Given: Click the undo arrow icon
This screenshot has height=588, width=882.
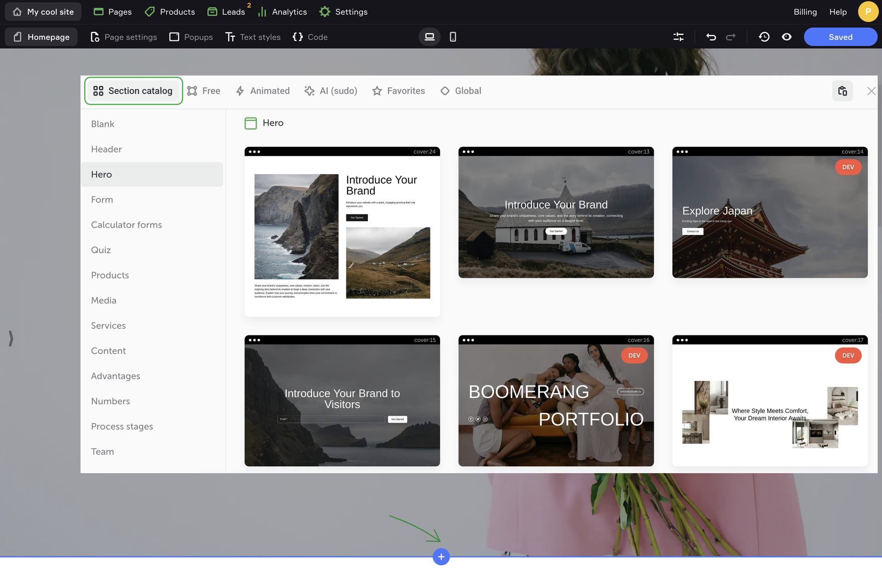Looking at the screenshot, I should (x=711, y=37).
